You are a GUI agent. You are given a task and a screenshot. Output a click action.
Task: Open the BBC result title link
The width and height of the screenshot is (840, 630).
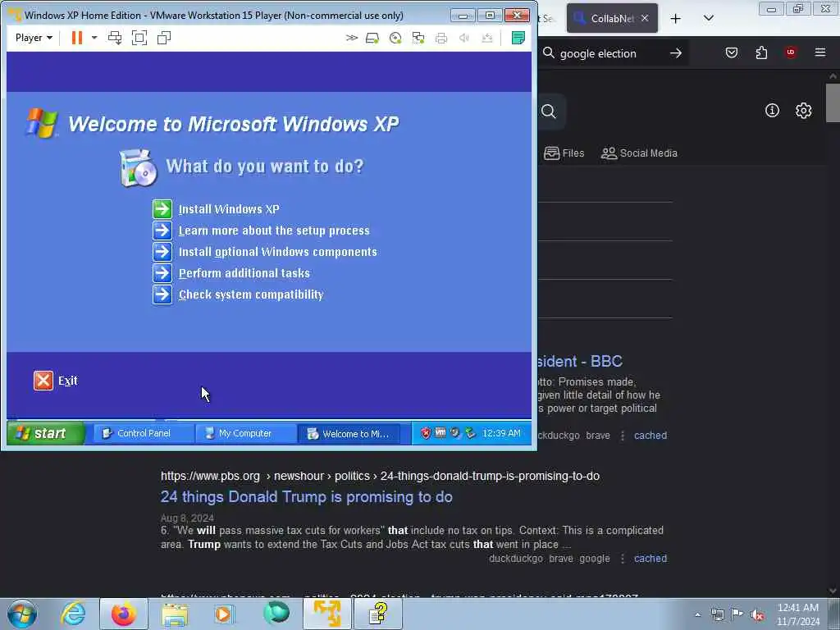[x=580, y=361]
